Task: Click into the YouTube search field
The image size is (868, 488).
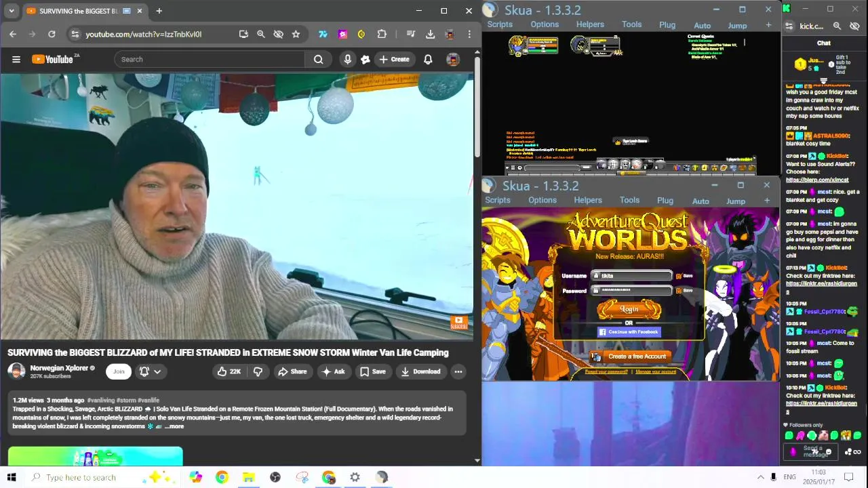Action: pos(210,59)
